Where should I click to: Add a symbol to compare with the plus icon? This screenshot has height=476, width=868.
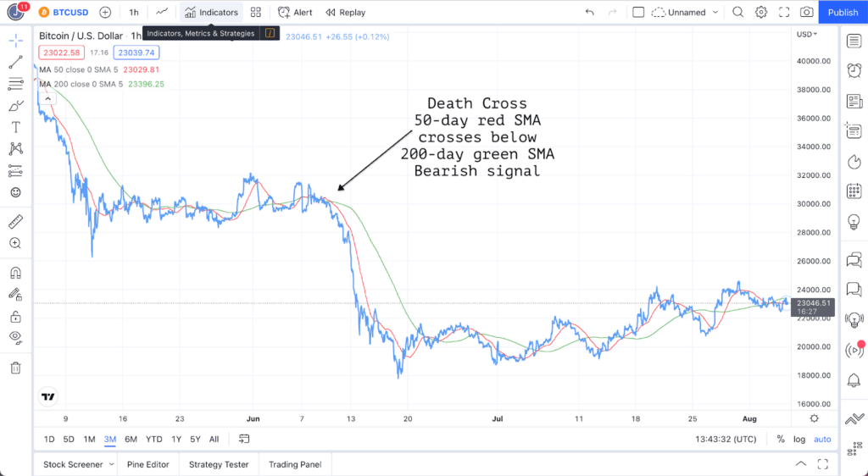[x=105, y=12]
